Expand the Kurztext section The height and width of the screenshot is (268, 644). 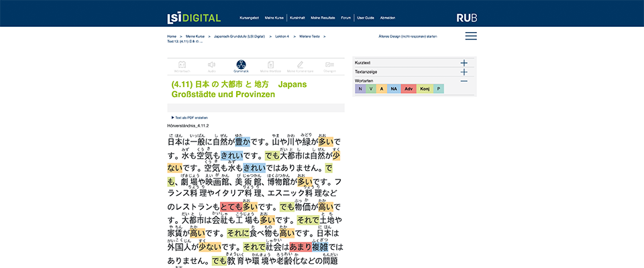pos(464,62)
